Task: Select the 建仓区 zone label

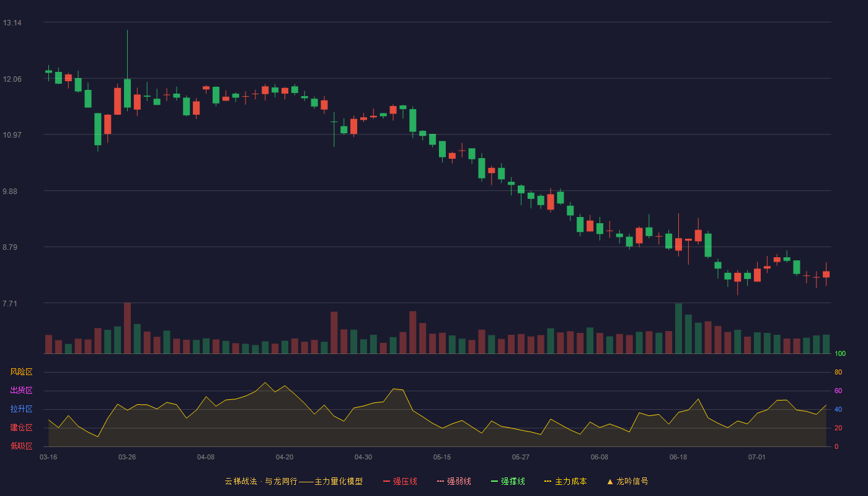Action: [21, 428]
